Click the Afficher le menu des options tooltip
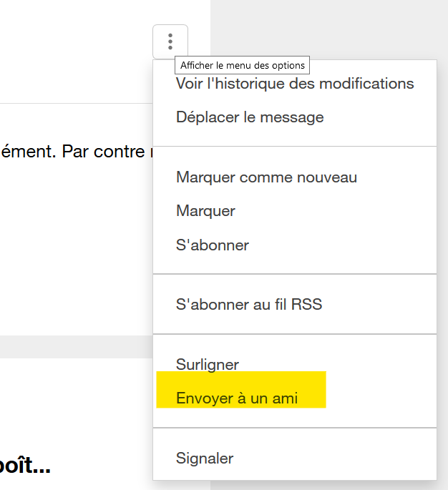 [243, 65]
